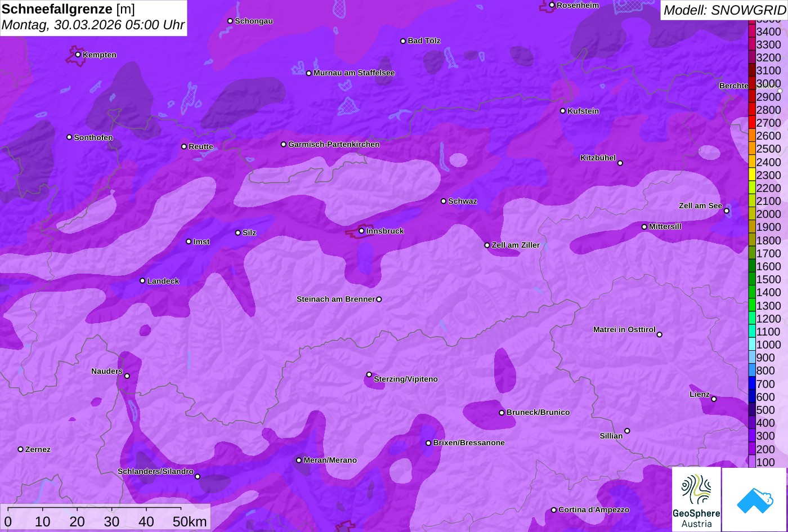Select the Meran/Merano location dot
The image size is (788, 532).
(299, 461)
